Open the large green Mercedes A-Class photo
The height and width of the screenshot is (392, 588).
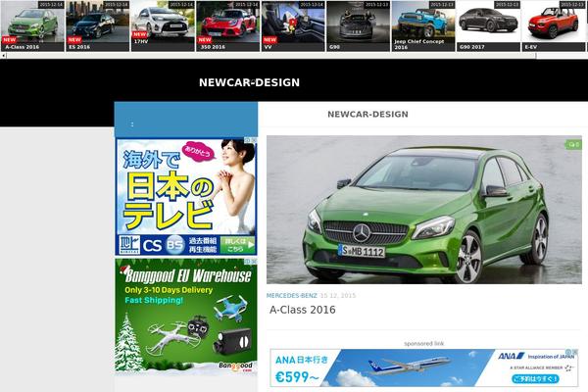coord(424,210)
